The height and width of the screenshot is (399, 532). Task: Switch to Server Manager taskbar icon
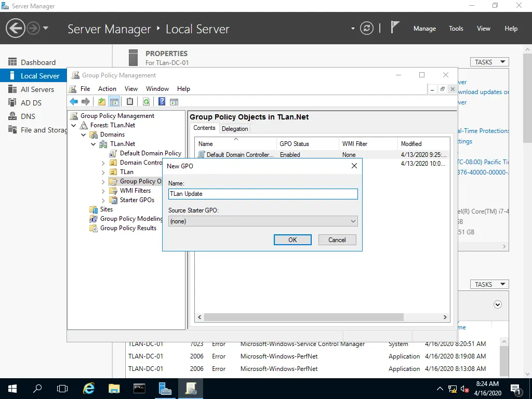pyautogui.click(x=165, y=389)
